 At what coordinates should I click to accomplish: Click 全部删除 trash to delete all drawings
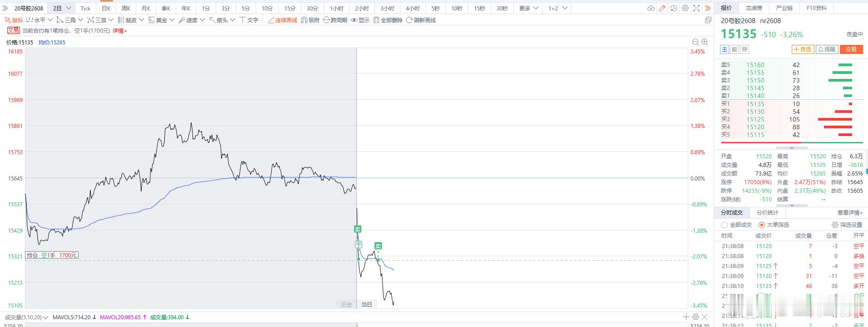tap(388, 20)
